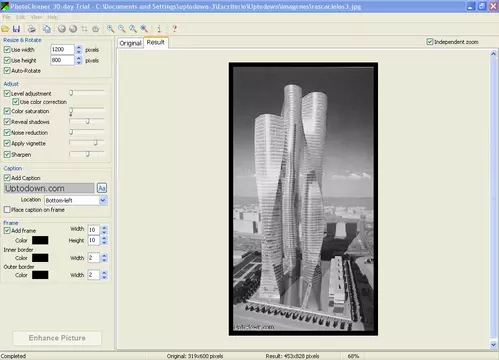Toggle the Use width checkbox
The image size is (499, 360).
7,50
